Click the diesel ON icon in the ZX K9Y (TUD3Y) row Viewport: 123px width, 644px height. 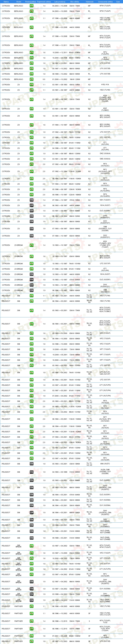coord(31,200)
